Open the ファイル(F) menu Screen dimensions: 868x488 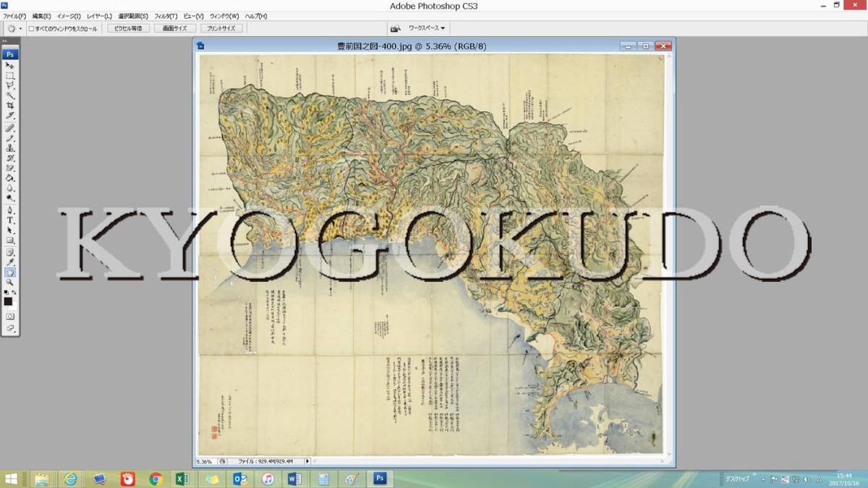pos(14,16)
